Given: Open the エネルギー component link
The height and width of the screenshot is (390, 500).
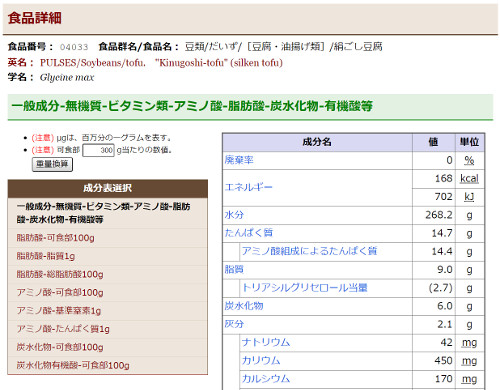Looking at the screenshot, I should point(248,187).
